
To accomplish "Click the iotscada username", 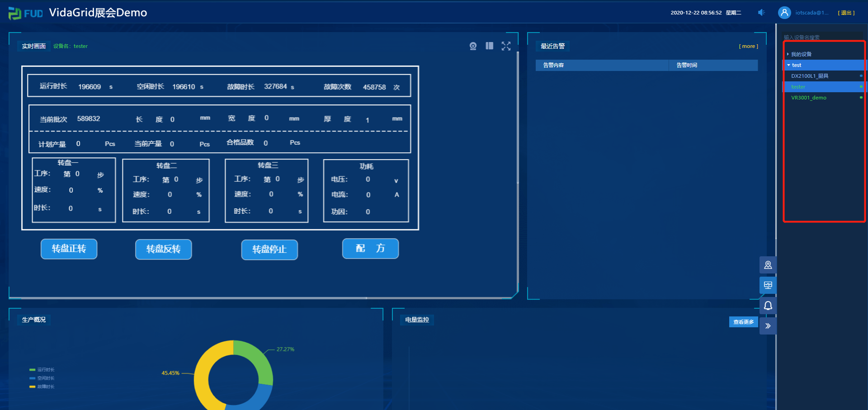I will click(x=811, y=13).
